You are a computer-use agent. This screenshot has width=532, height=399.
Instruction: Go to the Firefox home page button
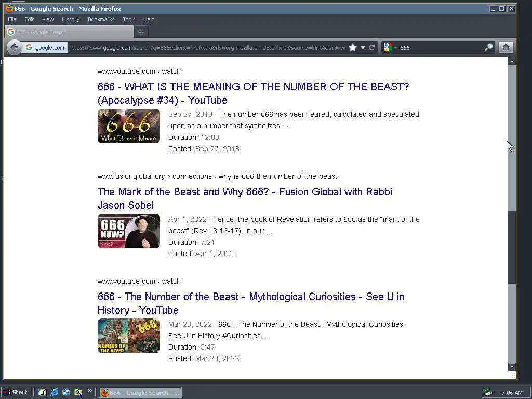506,47
